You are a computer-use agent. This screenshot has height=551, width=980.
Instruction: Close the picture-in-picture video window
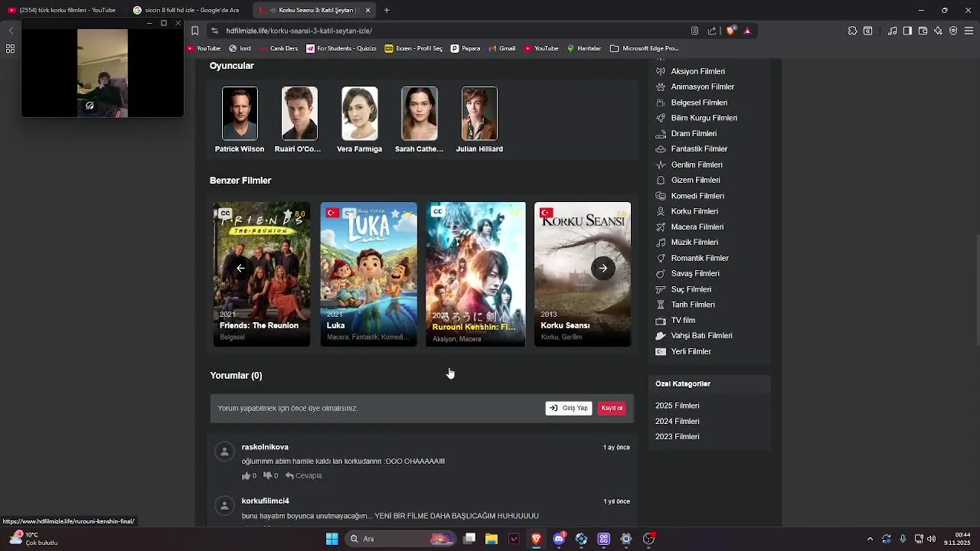[x=178, y=23]
